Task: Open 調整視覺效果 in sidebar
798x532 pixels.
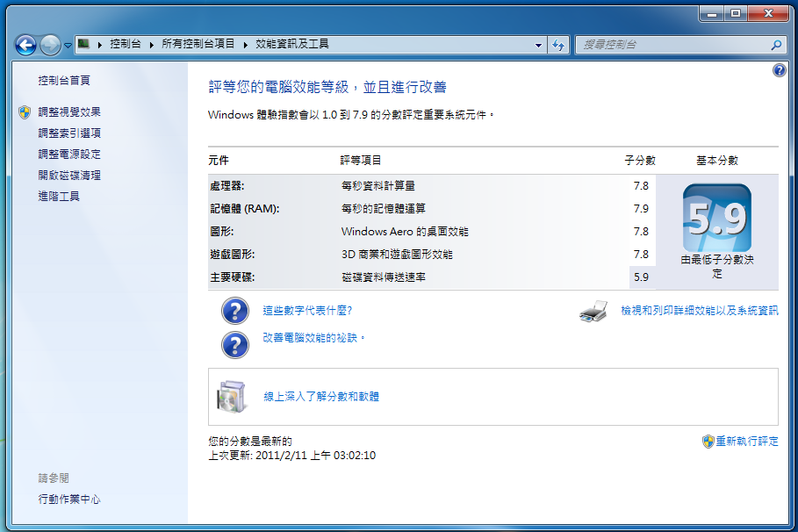Action: 69,112
